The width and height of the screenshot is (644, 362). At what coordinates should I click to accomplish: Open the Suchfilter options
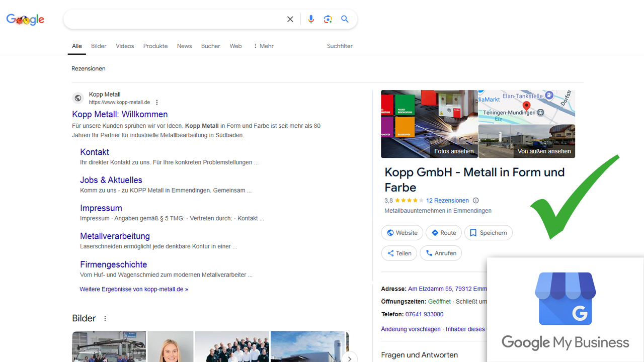point(340,46)
